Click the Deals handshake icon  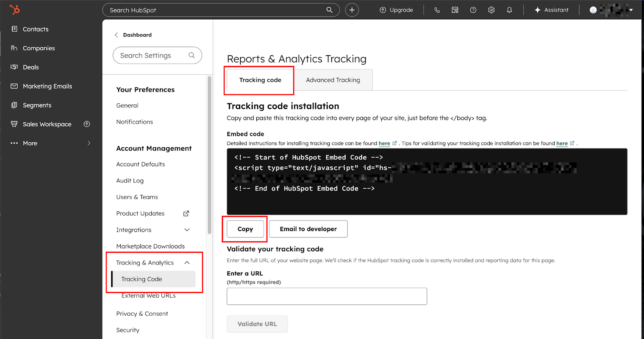pyautogui.click(x=14, y=67)
